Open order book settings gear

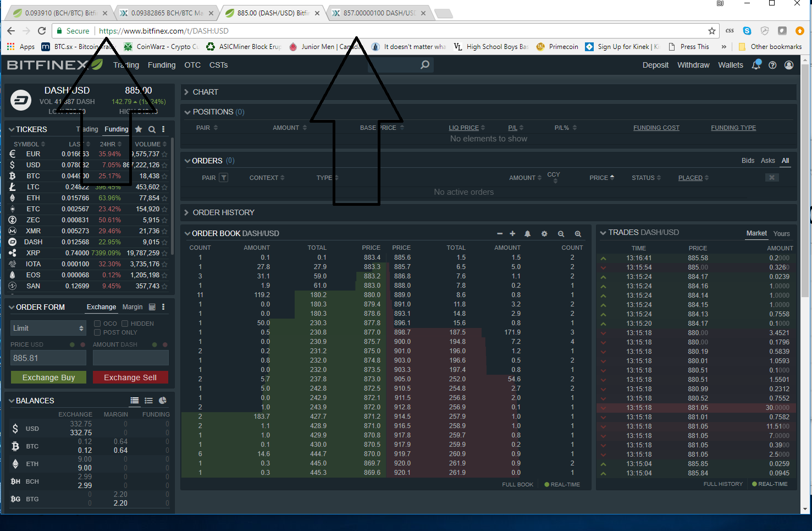point(544,234)
